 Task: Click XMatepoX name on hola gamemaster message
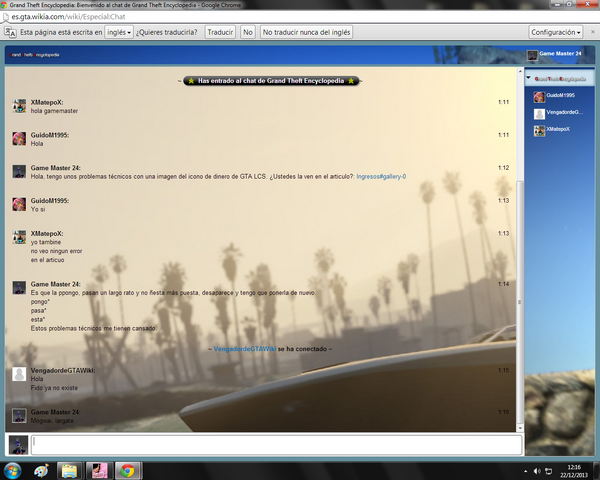tap(47, 102)
